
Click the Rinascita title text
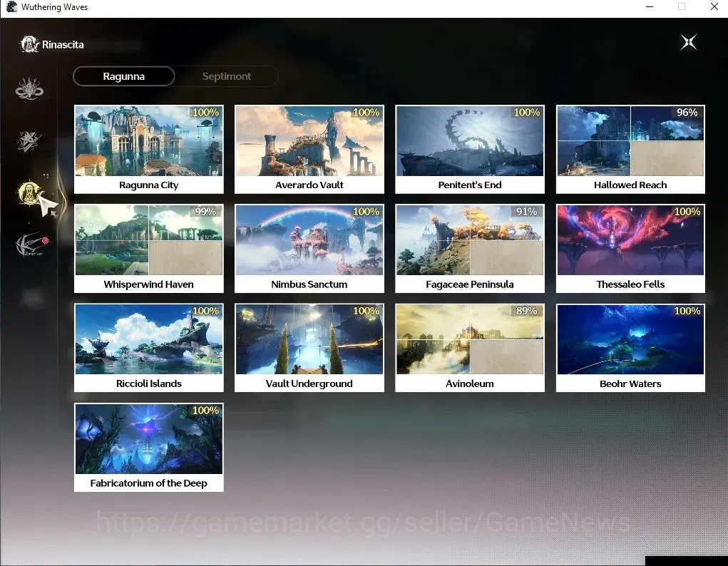[x=63, y=45]
